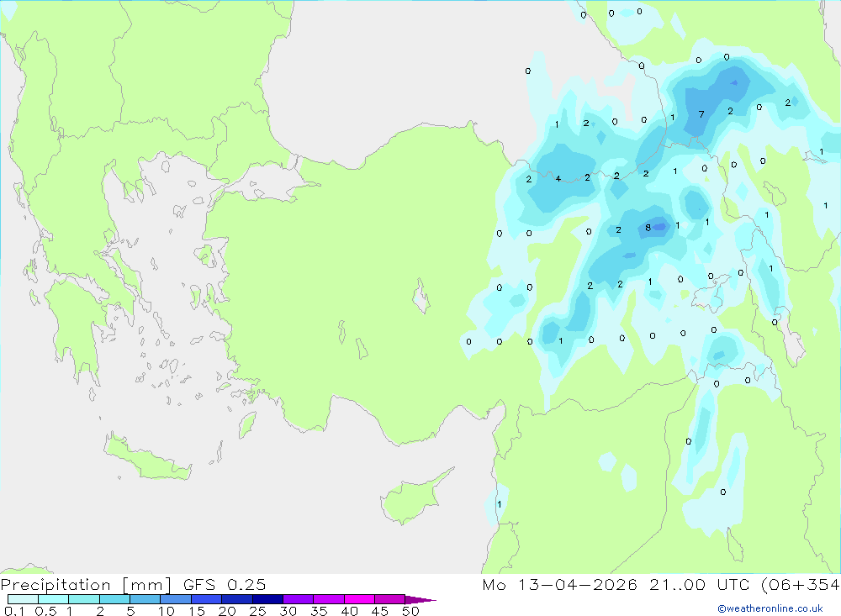Click the '15' legend scale label
This screenshot has width=841, height=616.
pos(197,611)
